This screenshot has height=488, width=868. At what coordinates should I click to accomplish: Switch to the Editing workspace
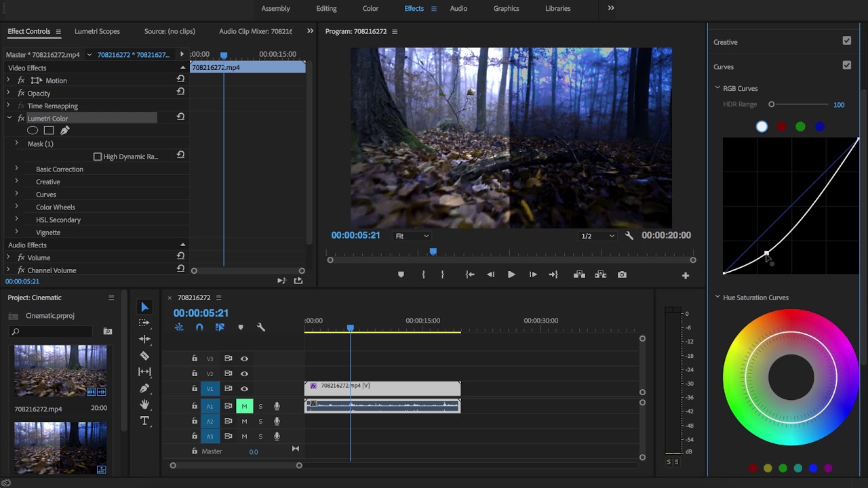[326, 8]
